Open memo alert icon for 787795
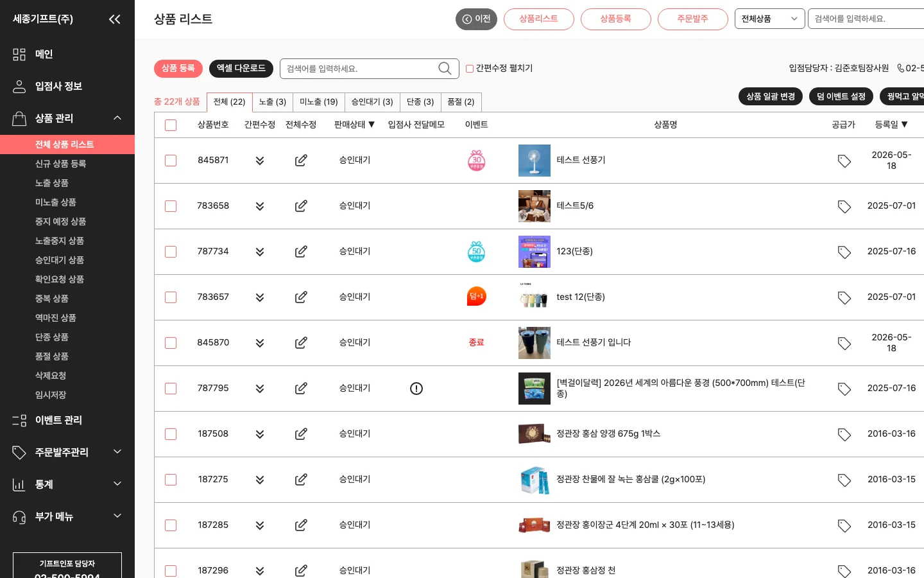This screenshot has height=578, width=924. pos(416,389)
